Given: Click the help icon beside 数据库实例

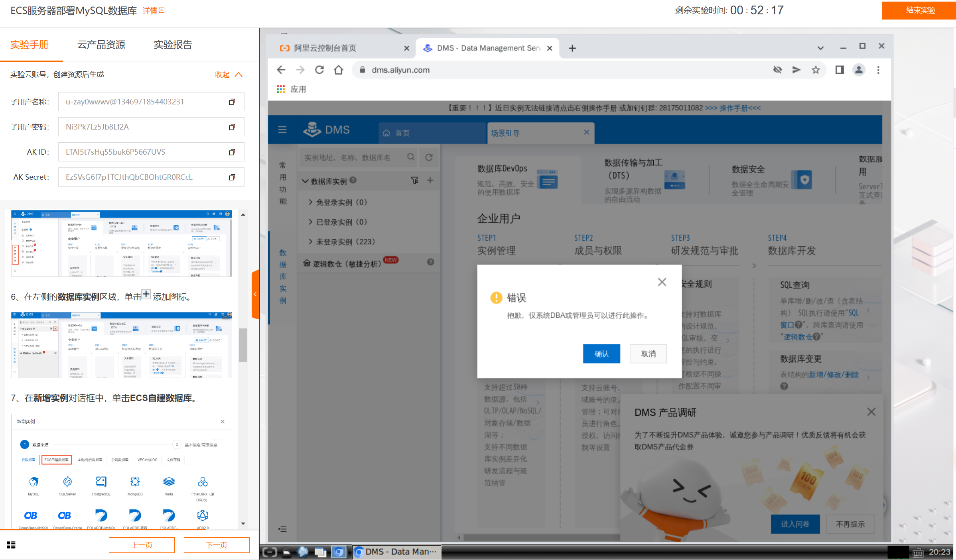Looking at the screenshot, I should pyautogui.click(x=353, y=180).
